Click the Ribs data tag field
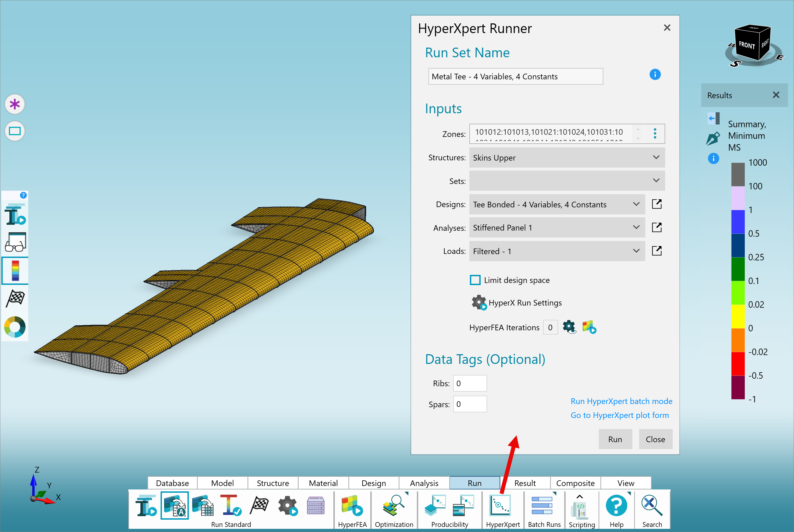Viewport: 794px width, 532px height. click(x=470, y=383)
